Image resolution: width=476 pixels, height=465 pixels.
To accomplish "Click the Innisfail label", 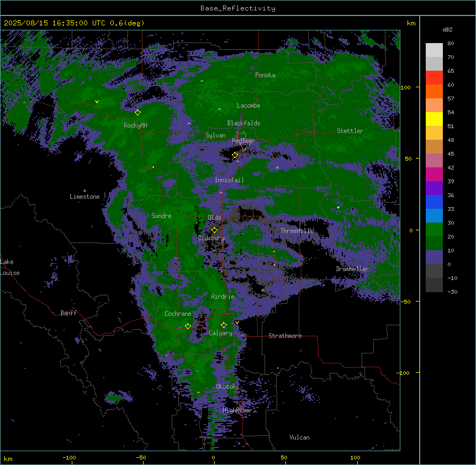I will tap(229, 180).
